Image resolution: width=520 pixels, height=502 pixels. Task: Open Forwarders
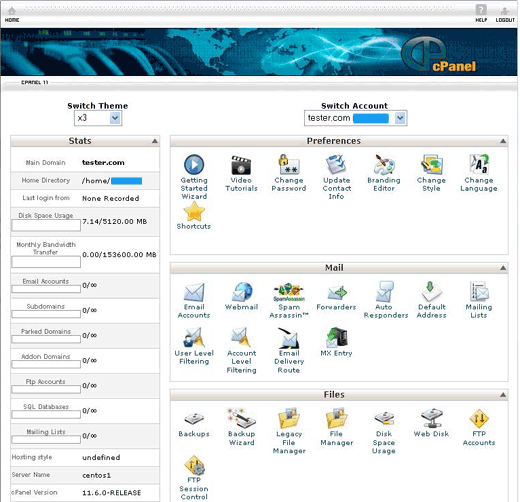click(x=336, y=296)
